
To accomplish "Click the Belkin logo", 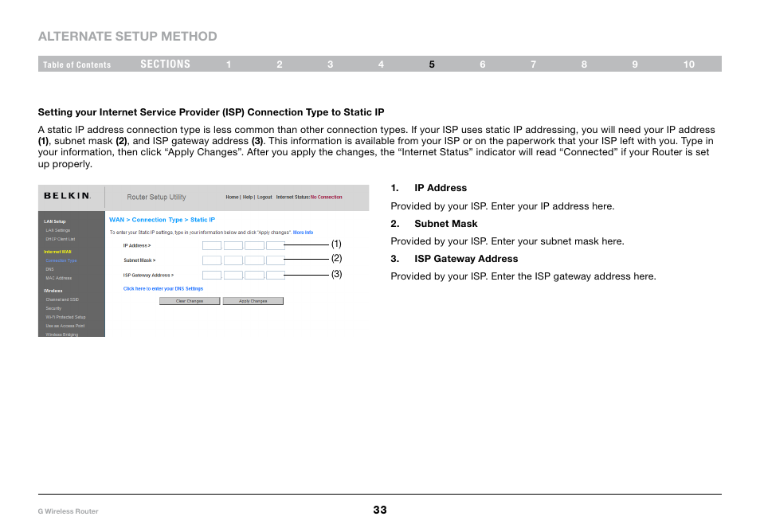I will tap(67, 196).
